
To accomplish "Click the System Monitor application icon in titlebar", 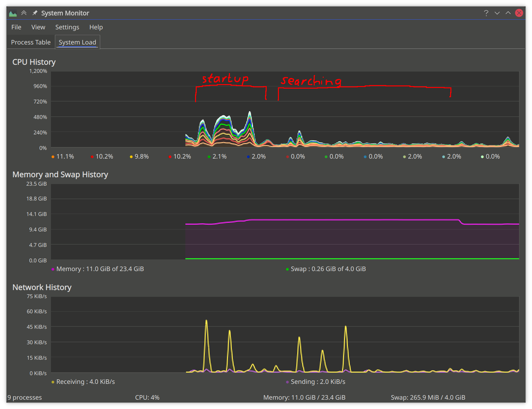I will click(13, 13).
